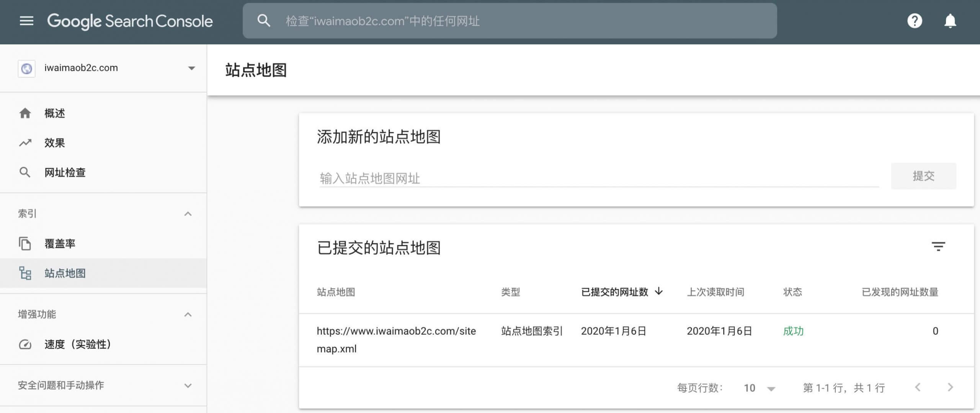This screenshot has width=980, height=413.
Task: Click the 输入站点地图网址 input field
Action: 599,178
